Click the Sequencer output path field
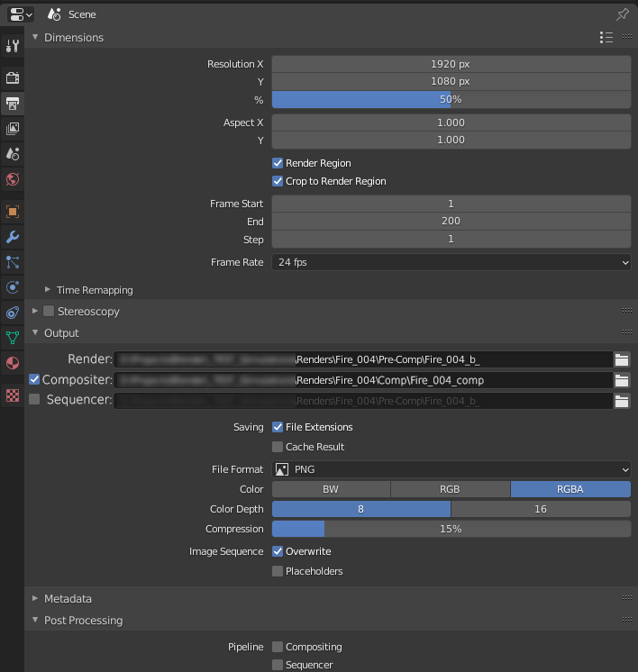The height and width of the screenshot is (672, 638). pos(363,401)
